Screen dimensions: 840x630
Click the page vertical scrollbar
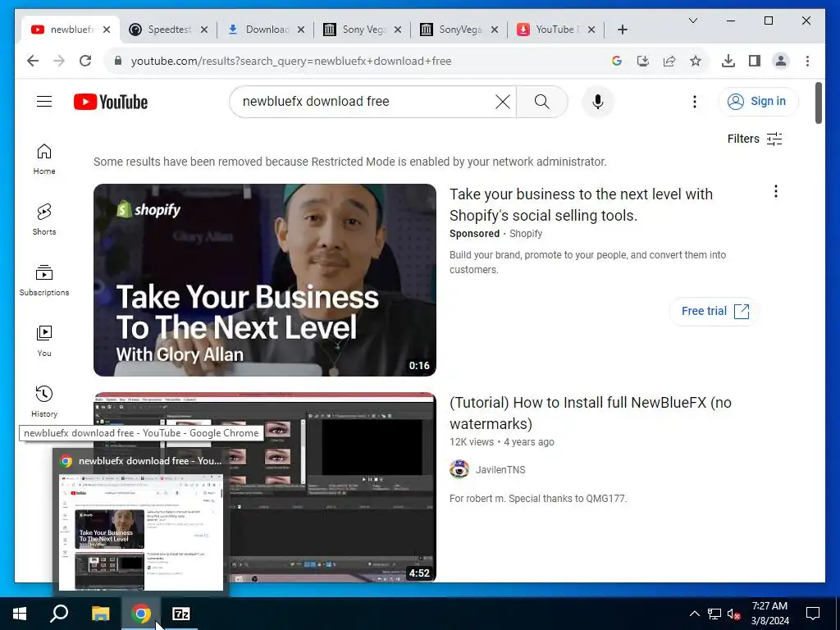(x=819, y=103)
